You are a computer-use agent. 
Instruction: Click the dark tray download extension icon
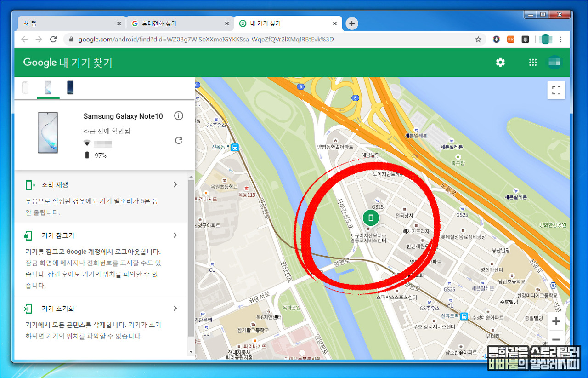pyautogui.click(x=525, y=40)
